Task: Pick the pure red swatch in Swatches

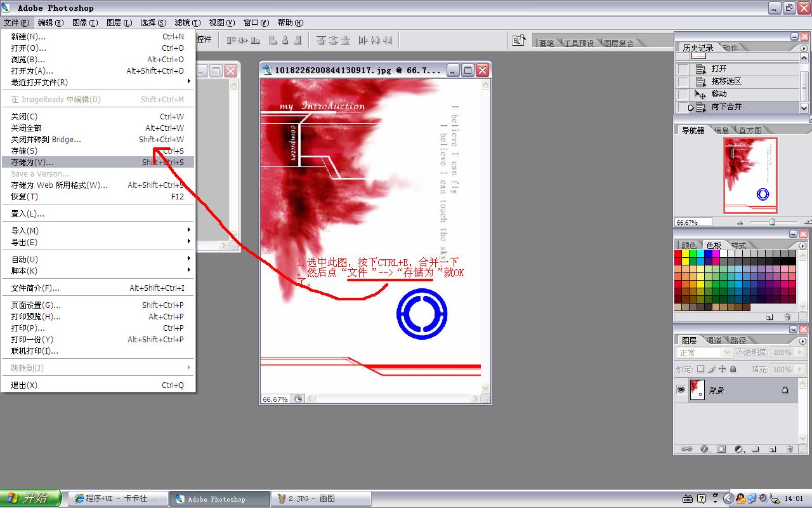Action: point(678,254)
